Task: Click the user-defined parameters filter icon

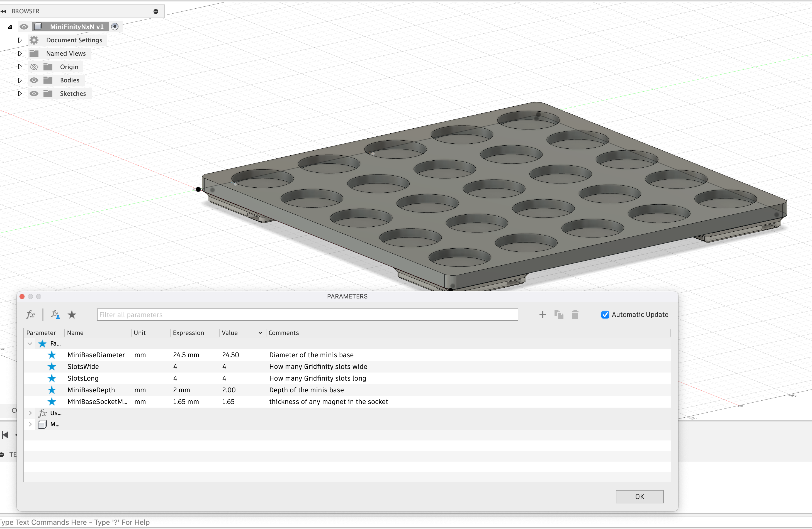Action: pyautogui.click(x=55, y=315)
